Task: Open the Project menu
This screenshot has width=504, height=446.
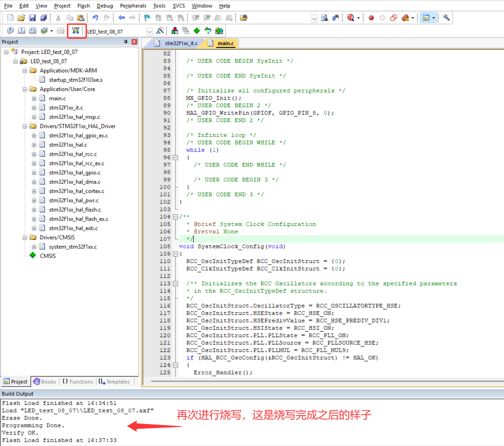Action: [62, 6]
